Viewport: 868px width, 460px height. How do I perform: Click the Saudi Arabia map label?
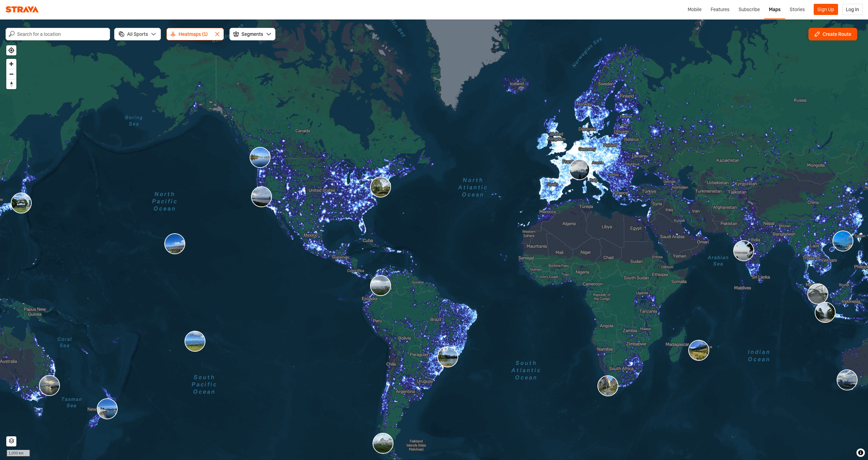tap(672, 237)
